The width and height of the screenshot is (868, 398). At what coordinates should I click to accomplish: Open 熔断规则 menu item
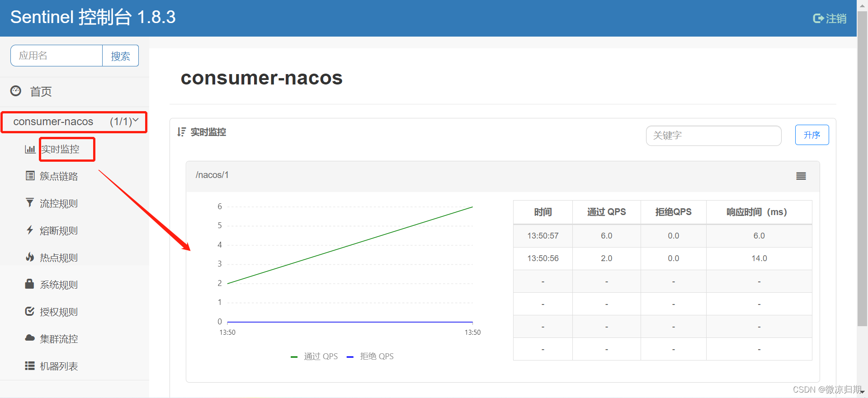(59, 230)
